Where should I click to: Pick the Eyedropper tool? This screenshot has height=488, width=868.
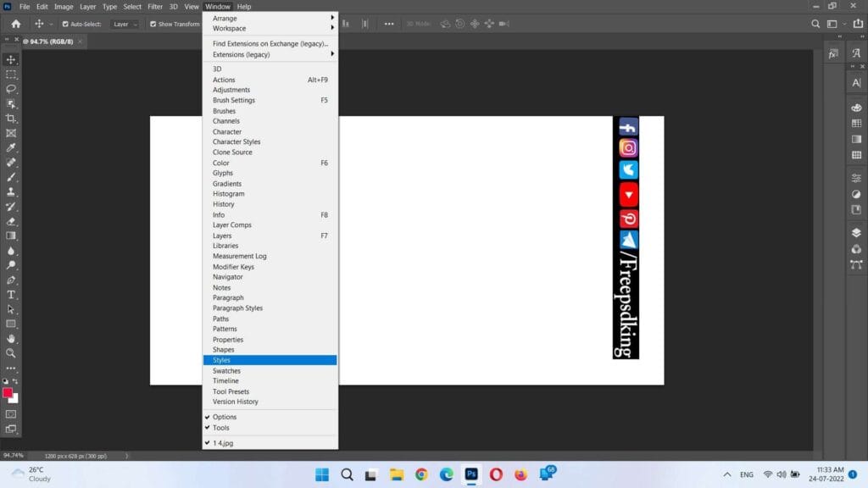pos(11,147)
